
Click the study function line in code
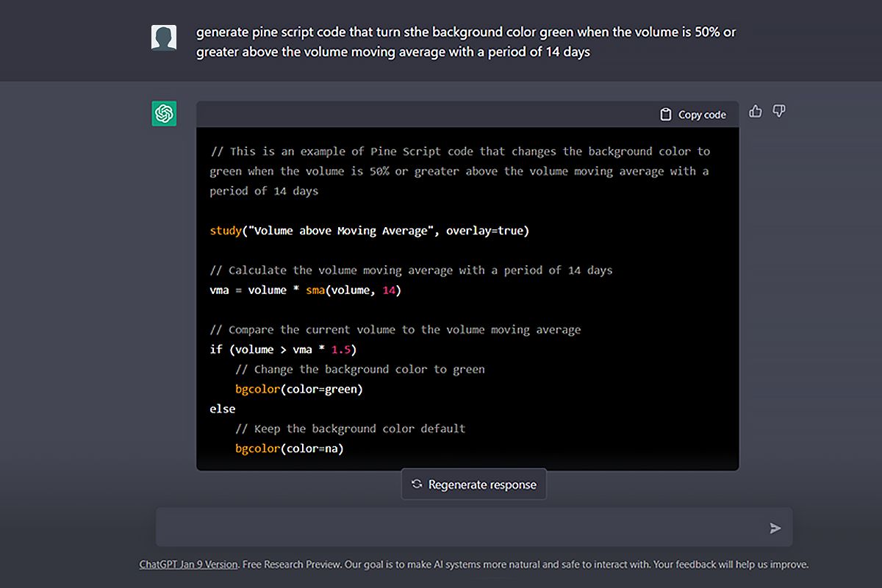click(x=370, y=231)
